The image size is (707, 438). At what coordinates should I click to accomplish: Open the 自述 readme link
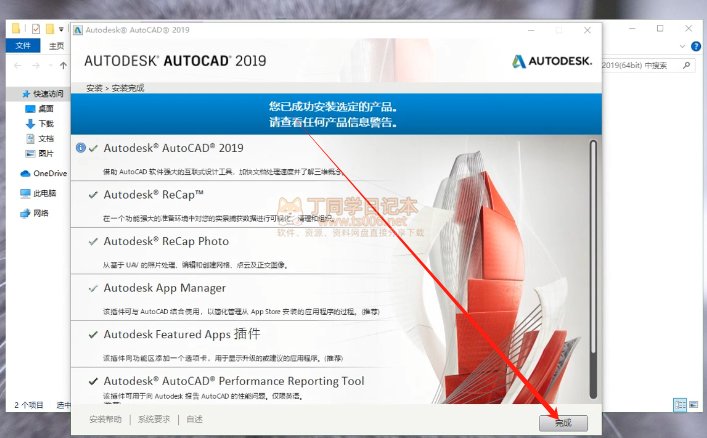point(194,419)
